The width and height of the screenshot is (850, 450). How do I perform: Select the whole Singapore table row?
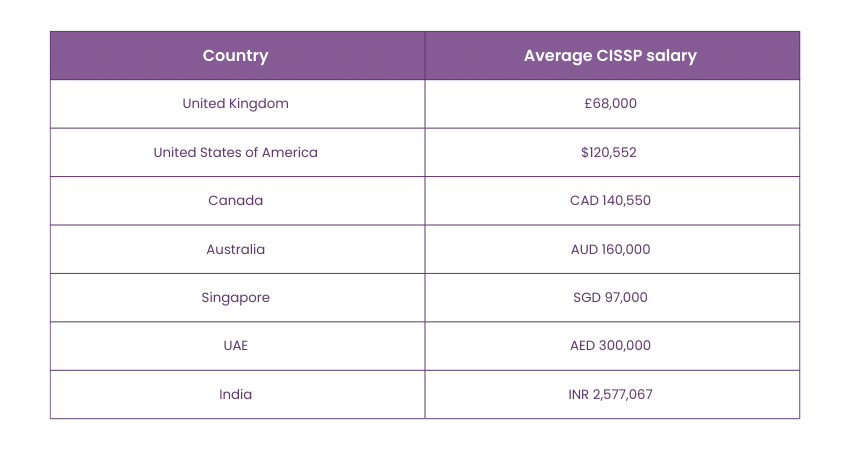(425, 297)
